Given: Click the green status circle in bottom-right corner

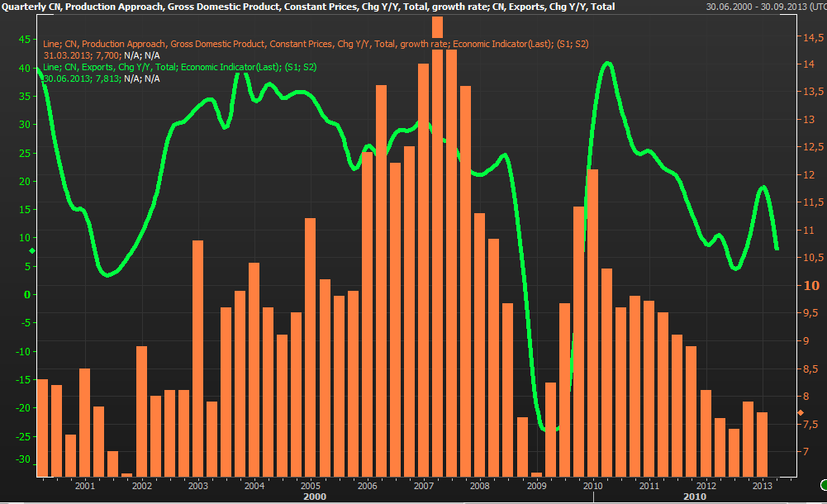Looking at the screenshot, I should point(823,484).
